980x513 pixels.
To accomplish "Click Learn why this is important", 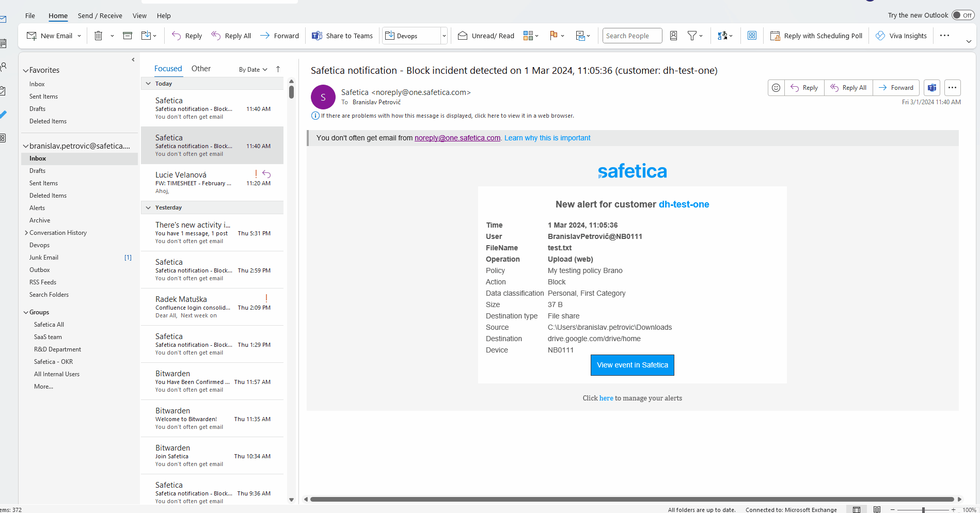I will (x=547, y=138).
